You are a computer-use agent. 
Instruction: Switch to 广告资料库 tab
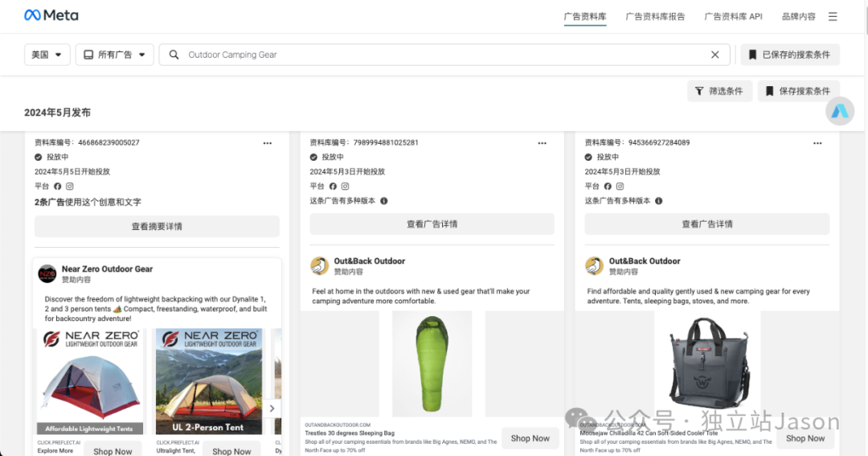click(585, 17)
